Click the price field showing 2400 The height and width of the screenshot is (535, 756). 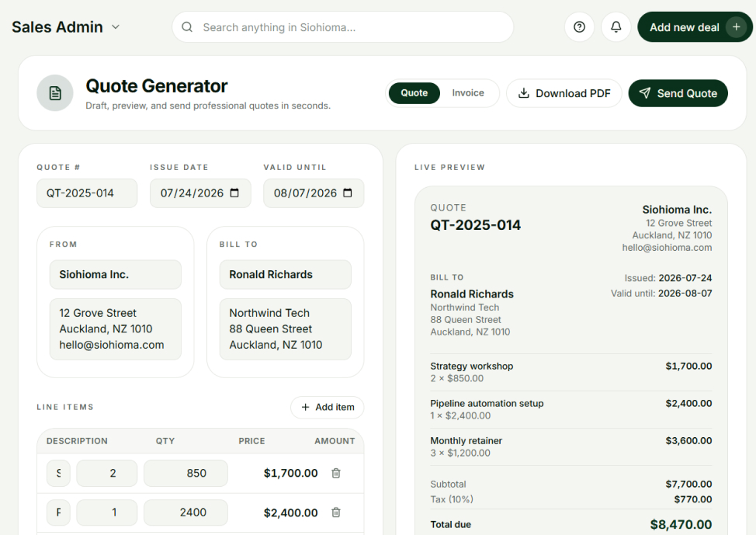186,512
